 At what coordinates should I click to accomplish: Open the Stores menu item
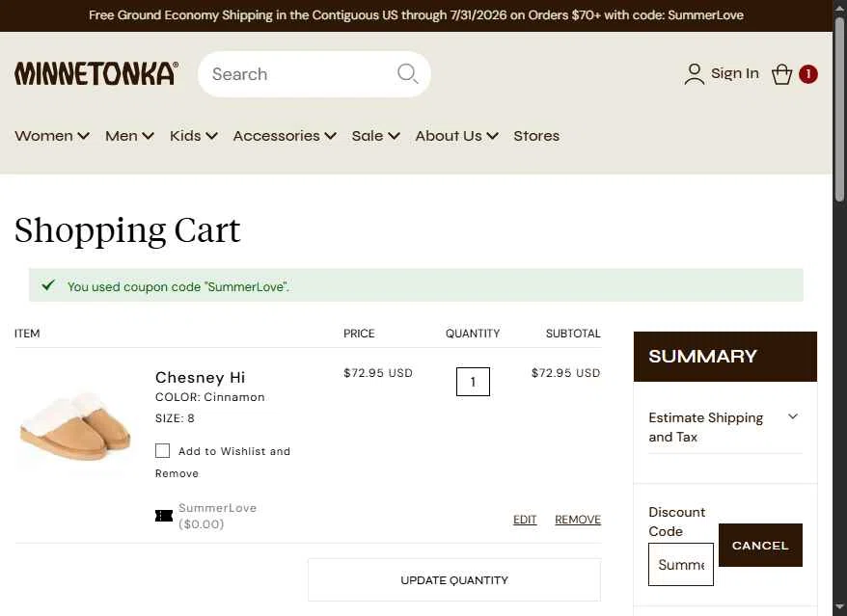536,136
